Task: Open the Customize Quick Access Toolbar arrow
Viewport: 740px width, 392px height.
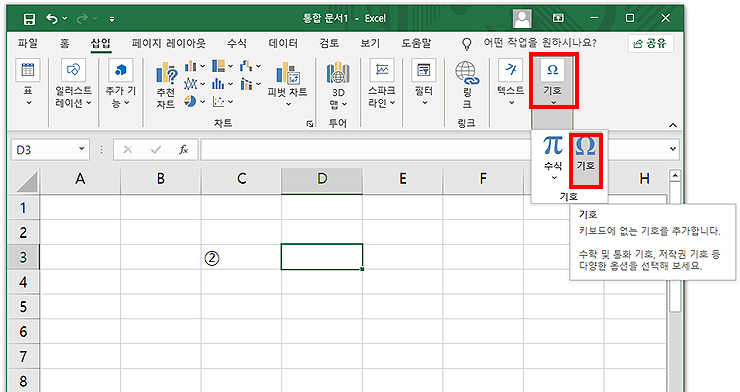Action: [x=112, y=19]
